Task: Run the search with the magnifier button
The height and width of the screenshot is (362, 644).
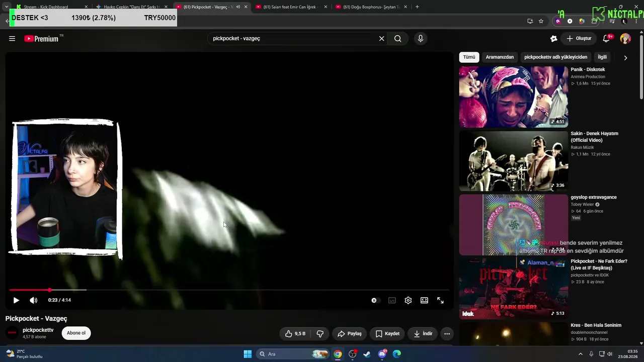Action: click(x=398, y=39)
